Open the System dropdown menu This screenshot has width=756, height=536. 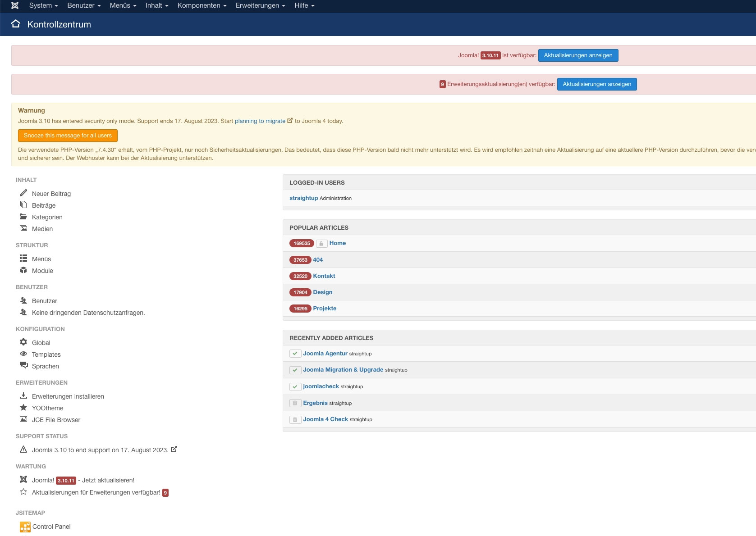(x=43, y=5)
